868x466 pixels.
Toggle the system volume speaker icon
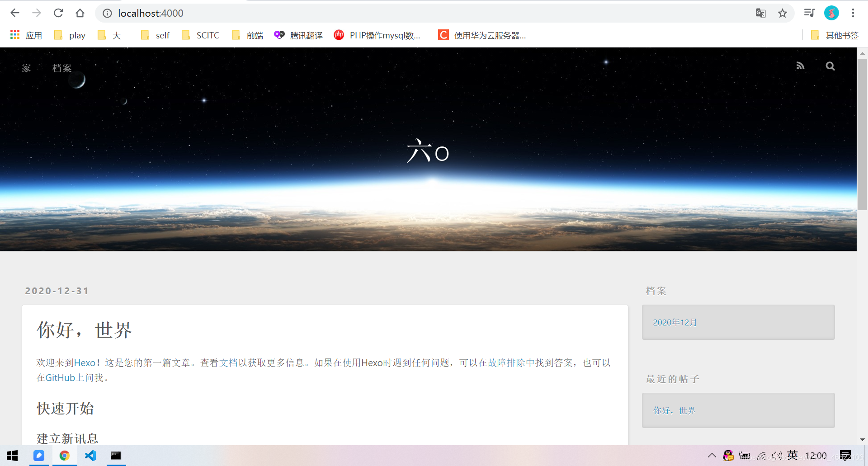tap(777, 456)
